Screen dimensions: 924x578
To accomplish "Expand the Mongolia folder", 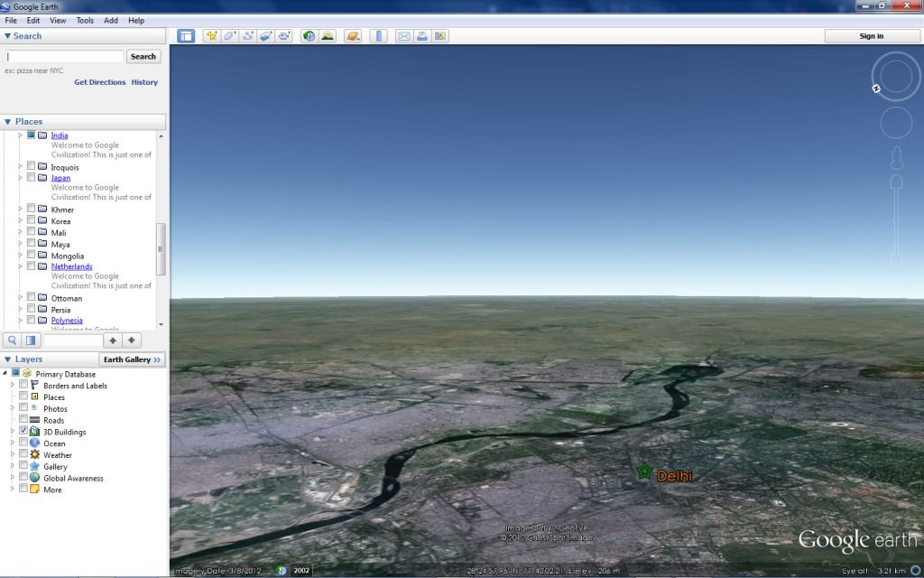I will [x=20, y=256].
